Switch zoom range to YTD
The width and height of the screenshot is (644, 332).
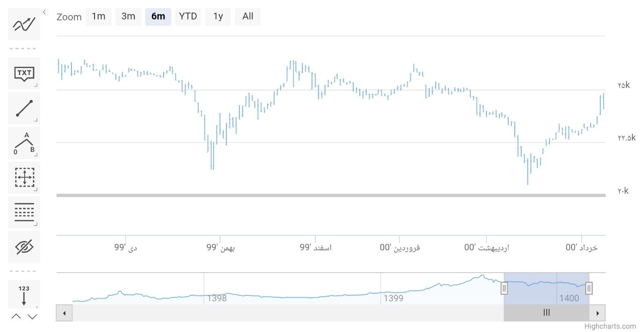(x=188, y=17)
